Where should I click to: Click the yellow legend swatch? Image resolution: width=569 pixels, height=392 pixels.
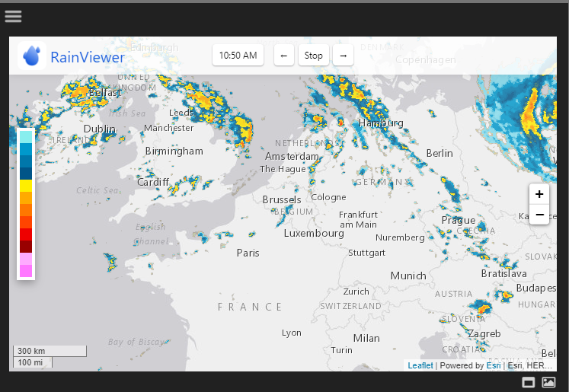pyautogui.click(x=26, y=186)
